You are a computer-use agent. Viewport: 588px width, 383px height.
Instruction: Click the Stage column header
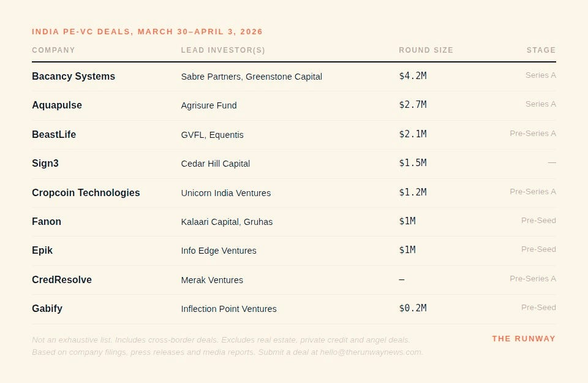coord(541,50)
